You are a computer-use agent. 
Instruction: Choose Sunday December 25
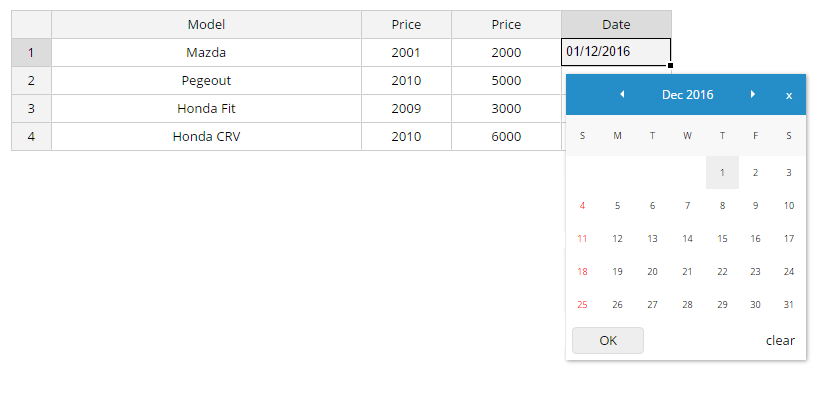pyautogui.click(x=582, y=305)
